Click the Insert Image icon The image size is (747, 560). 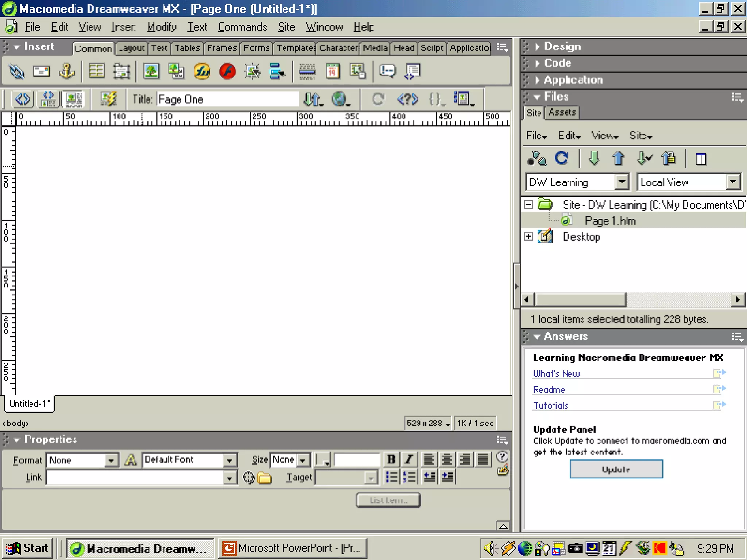(x=151, y=71)
